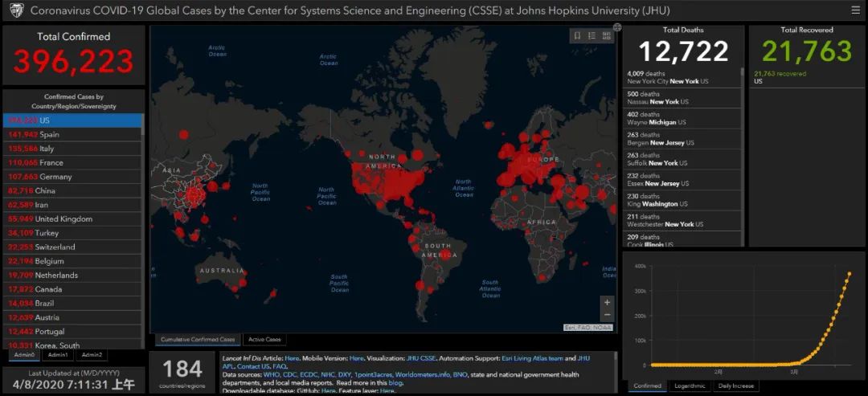Click the Essex New Jersey deaths entry
This screenshot has width=868, height=396.
point(682,180)
